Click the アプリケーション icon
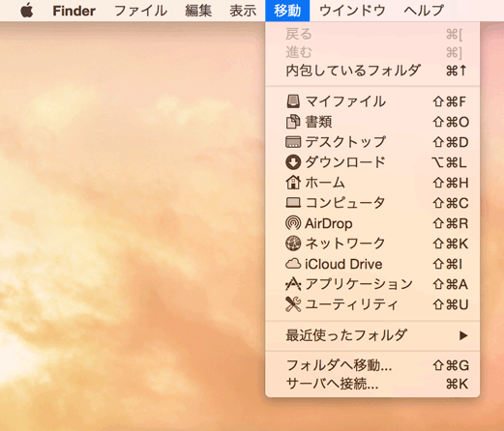This screenshot has height=431, width=504. [293, 284]
